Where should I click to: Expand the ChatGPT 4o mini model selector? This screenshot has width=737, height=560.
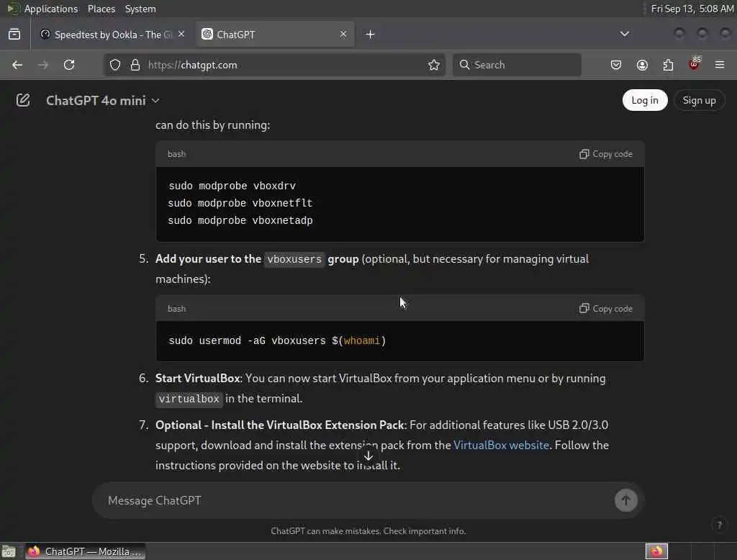(x=103, y=101)
